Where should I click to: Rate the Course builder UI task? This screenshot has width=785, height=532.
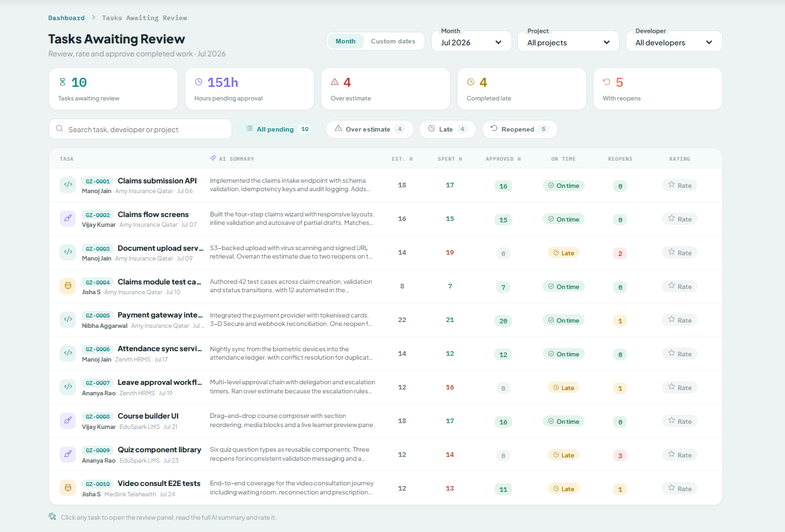coord(679,421)
